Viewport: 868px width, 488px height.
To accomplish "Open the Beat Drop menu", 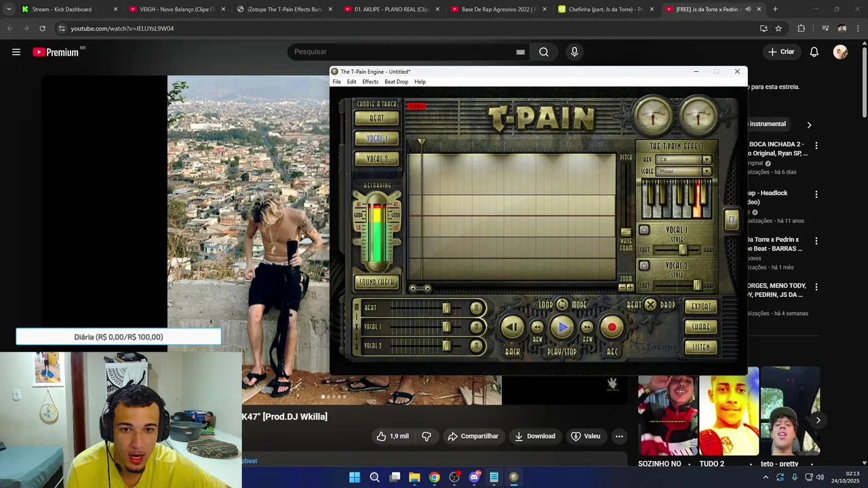I will 396,81.
